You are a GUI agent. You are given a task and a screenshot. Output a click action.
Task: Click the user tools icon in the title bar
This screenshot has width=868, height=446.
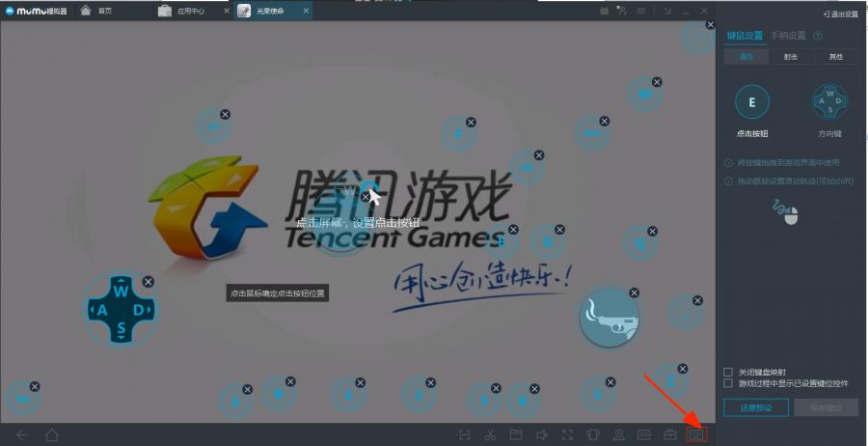pyautogui.click(x=622, y=11)
